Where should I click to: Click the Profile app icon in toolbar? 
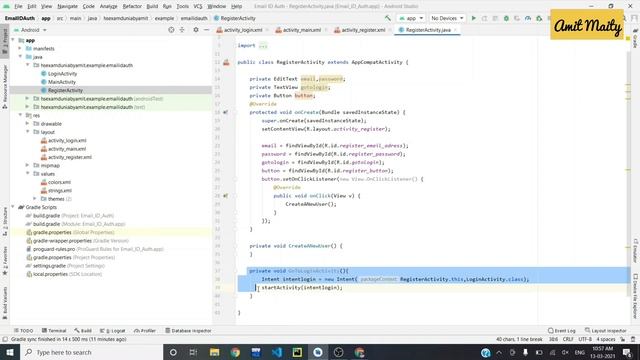(x=528, y=18)
